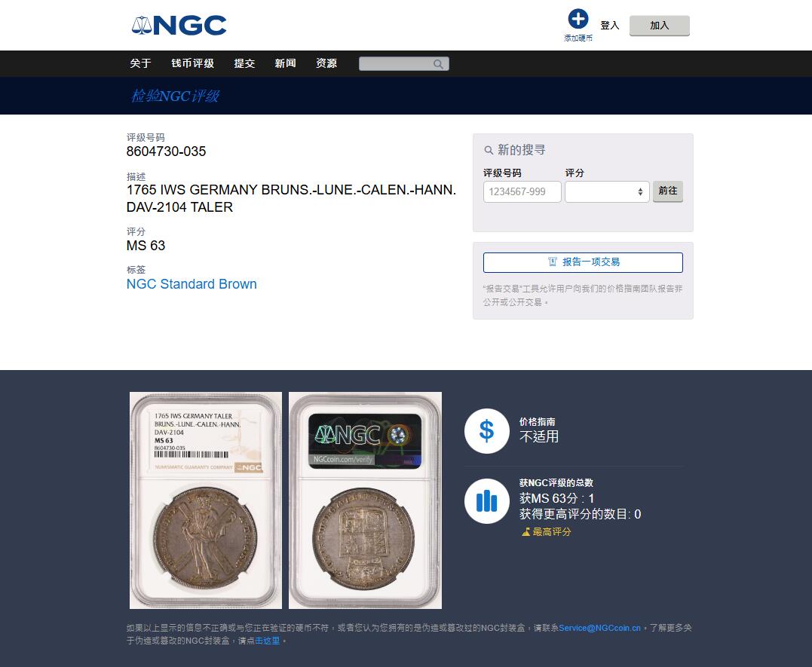Click the blue plus add-coin icon
Image resolution: width=812 pixels, height=667 pixels.
pyautogui.click(x=578, y=19)
